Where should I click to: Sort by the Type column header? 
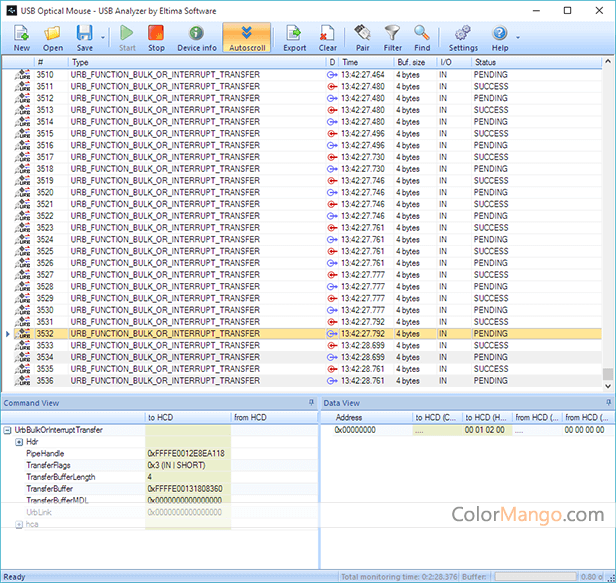(x=196, y=62)
